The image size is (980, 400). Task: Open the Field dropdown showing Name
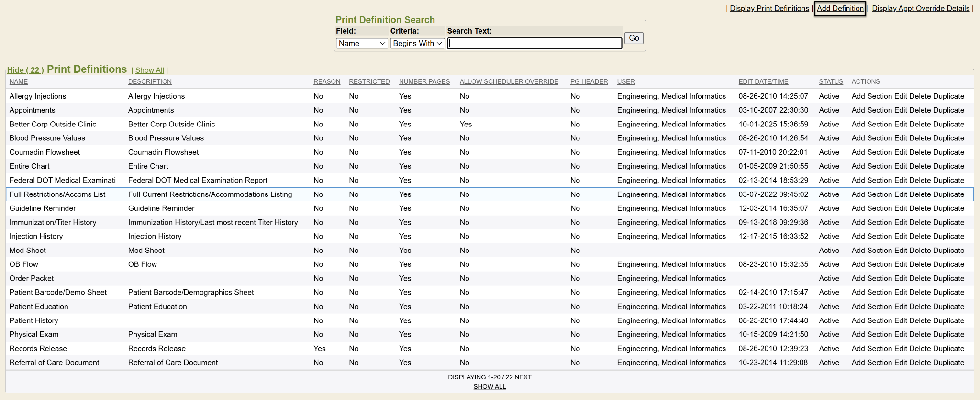pyautogui.click(x=361, y=44)
